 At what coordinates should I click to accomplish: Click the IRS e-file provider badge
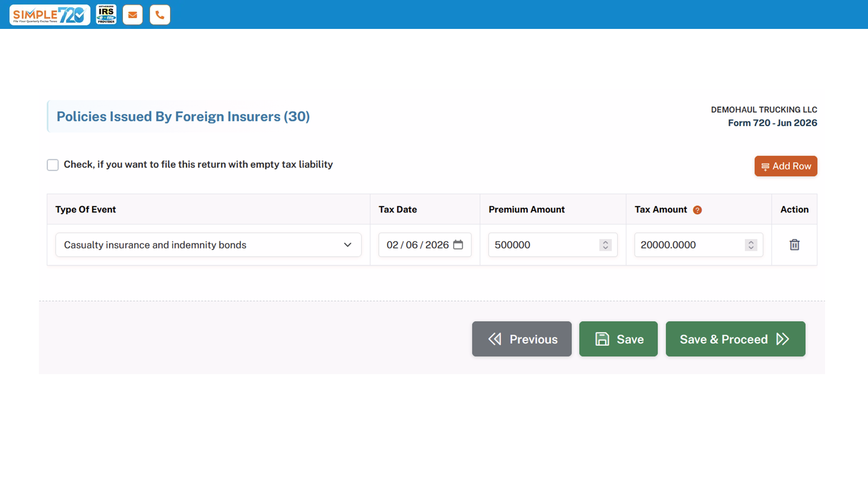click(106, 14)
